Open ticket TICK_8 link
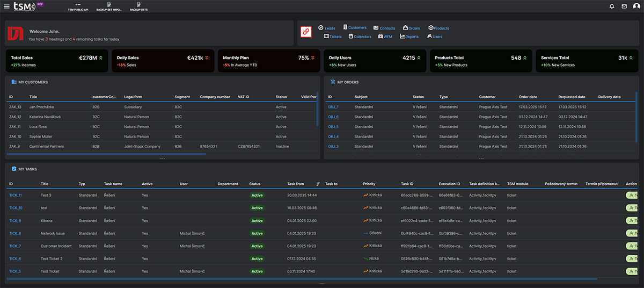644x288 pixels. point(15,233)
